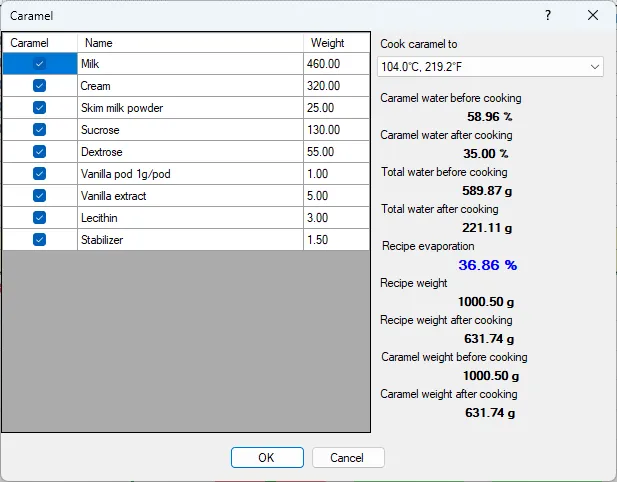Toggle the Lecithin caramel checkbox

coord(39,218)
